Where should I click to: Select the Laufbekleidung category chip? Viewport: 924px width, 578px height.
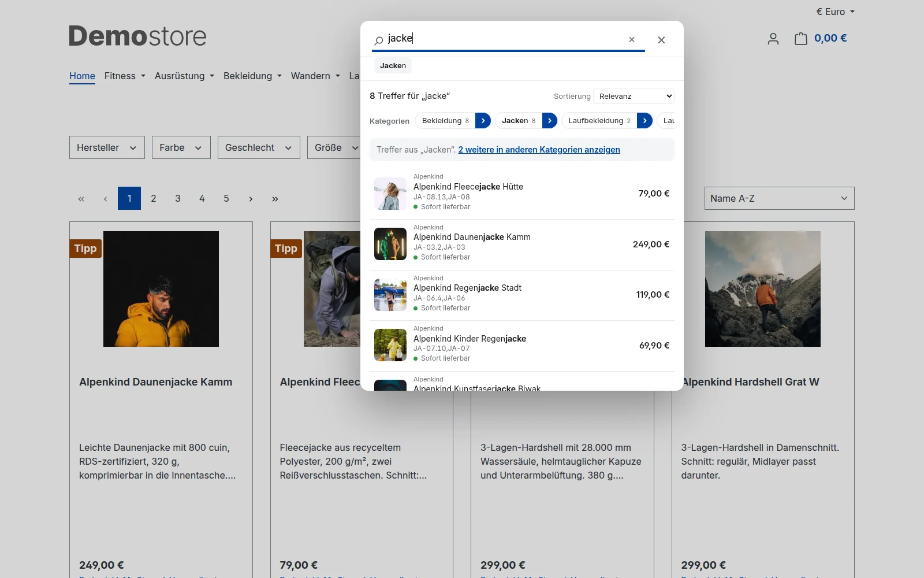tap(599, 120)
